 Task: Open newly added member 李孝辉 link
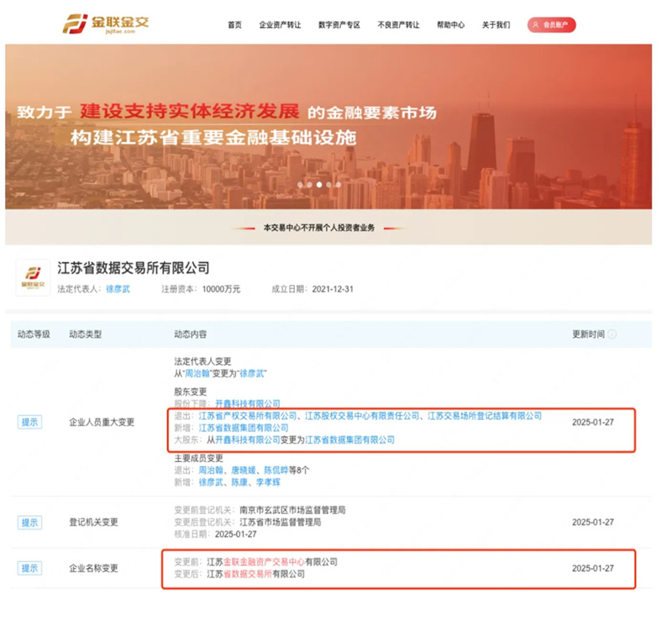click(268, 482)
